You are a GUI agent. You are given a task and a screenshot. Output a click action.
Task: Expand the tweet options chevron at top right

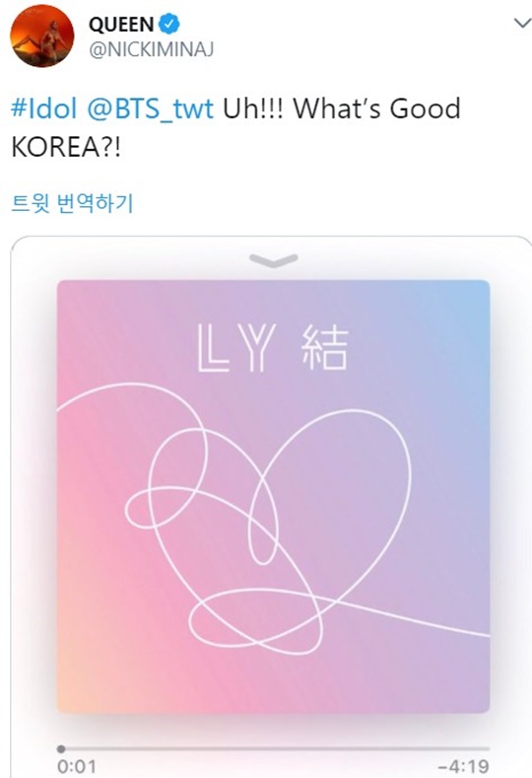pos(522,24)
